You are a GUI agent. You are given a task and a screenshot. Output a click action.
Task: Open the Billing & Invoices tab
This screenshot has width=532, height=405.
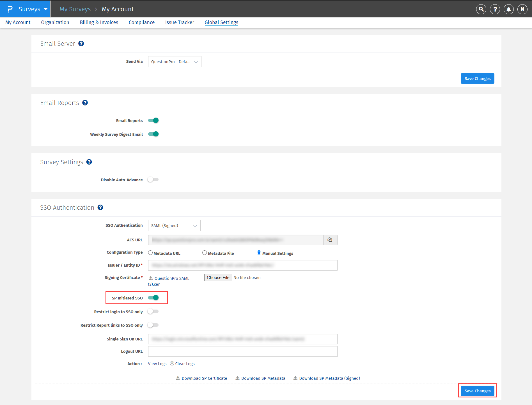[99, 22]
